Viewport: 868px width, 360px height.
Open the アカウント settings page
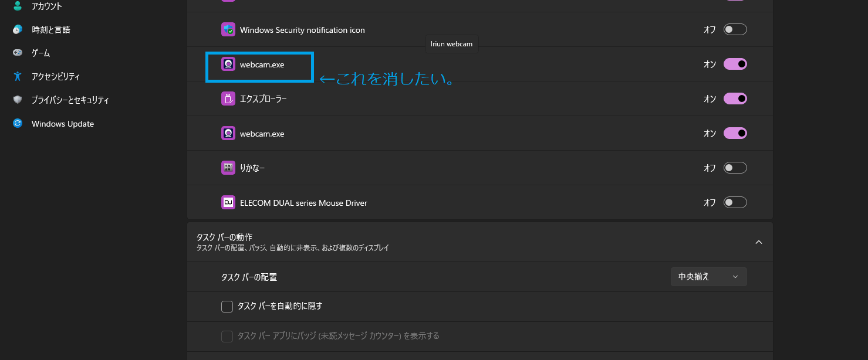[46, 6]
